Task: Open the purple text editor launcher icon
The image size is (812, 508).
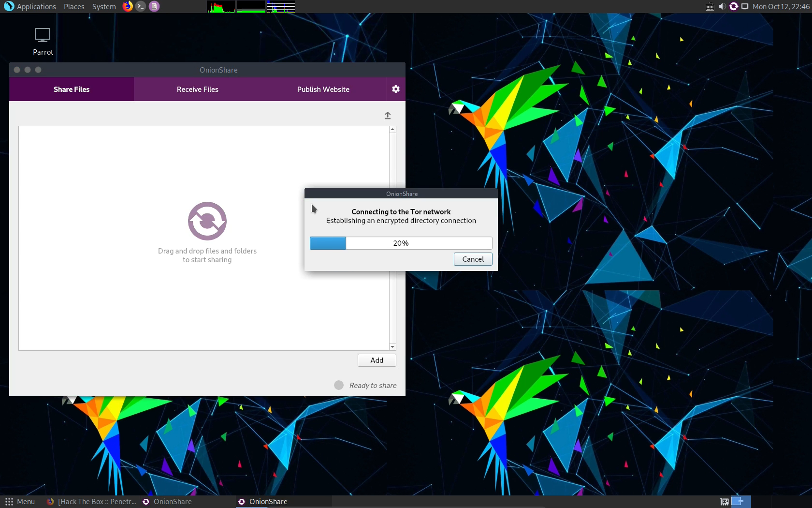Action: coord(154,6)
